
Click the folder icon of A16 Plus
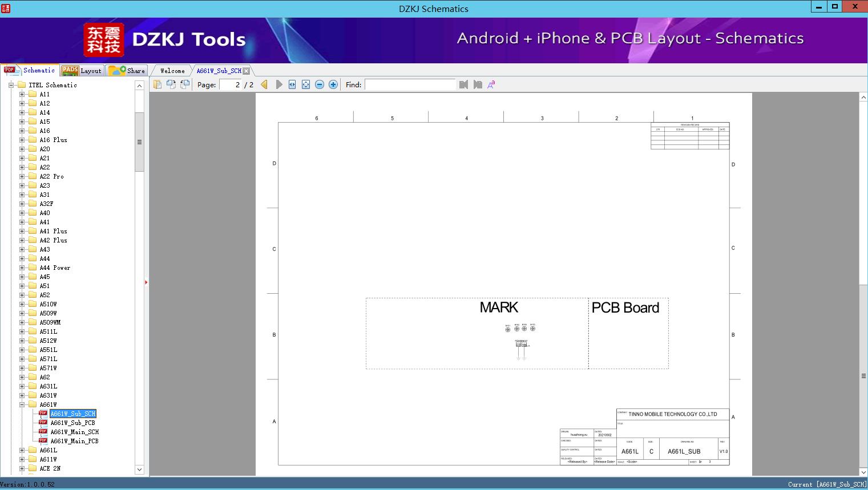click(33, 140)
